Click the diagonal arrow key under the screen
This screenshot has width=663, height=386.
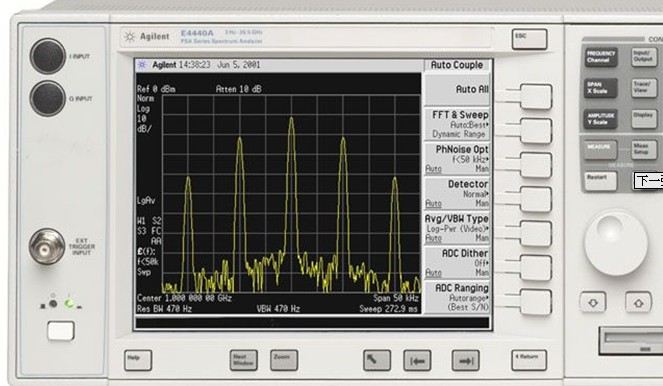tap(376, 360)
